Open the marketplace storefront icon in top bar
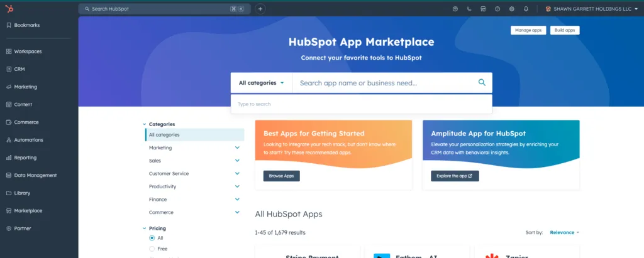This screenshot has height=258, width=644. click(483, 9)
